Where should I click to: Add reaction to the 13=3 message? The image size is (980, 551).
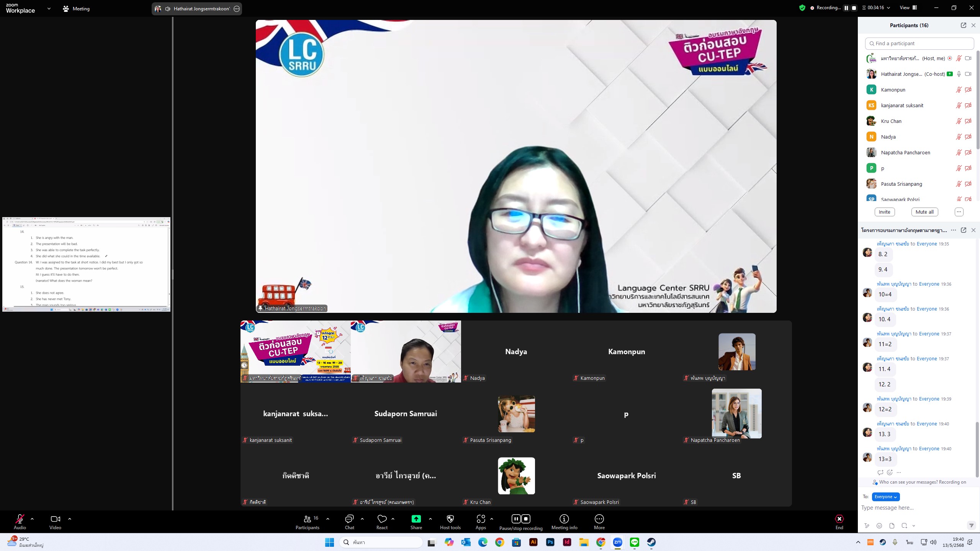tap(890, 473)
